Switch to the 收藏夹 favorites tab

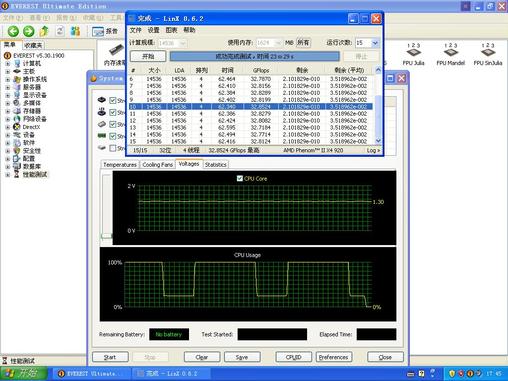tap(33, 45)
